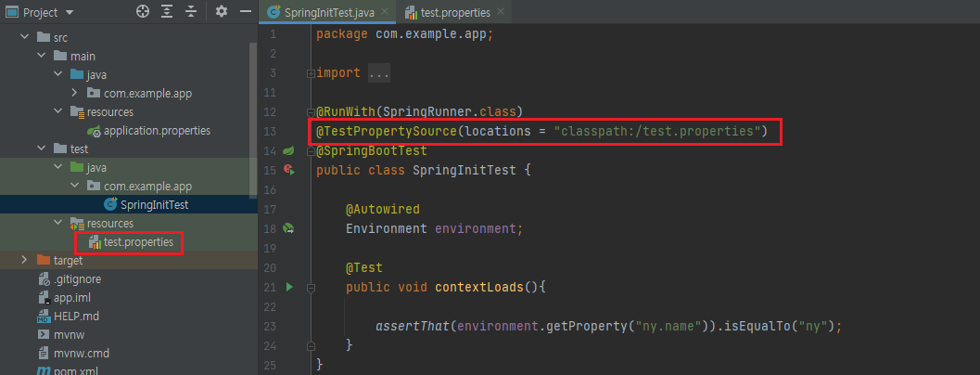Close the test.properties tab
The width and height of the screenshot is (980, 375).
[501, 12]
